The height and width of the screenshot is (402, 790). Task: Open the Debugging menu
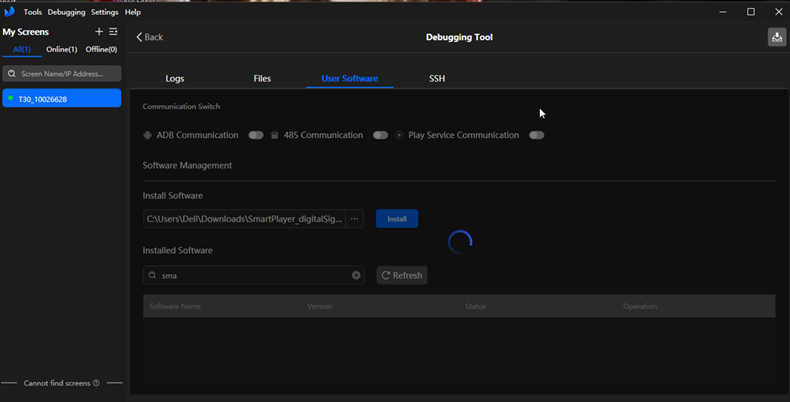[67, 12]
